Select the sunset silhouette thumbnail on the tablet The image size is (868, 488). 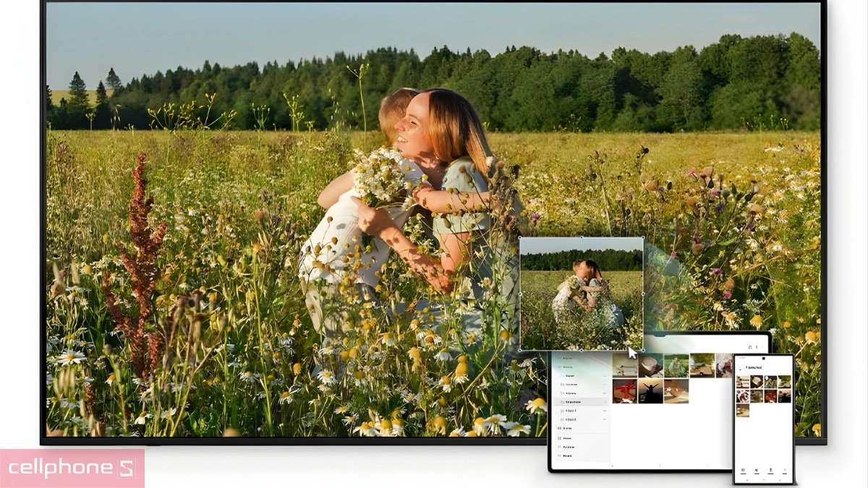coord(650,391)
